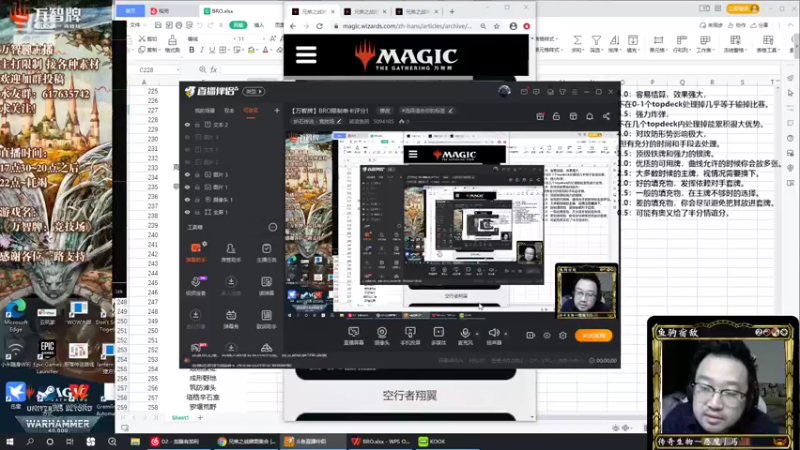Click the WPS Italic formatting icon
Screen dimensions: 800x450
[x=202, y=50]
